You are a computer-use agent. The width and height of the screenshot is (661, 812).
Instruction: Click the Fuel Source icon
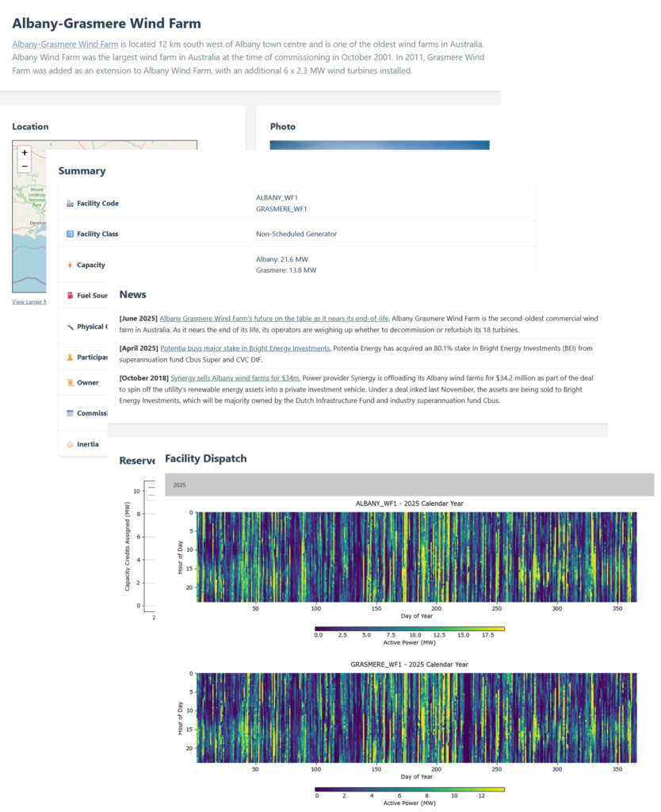point(70,296)
